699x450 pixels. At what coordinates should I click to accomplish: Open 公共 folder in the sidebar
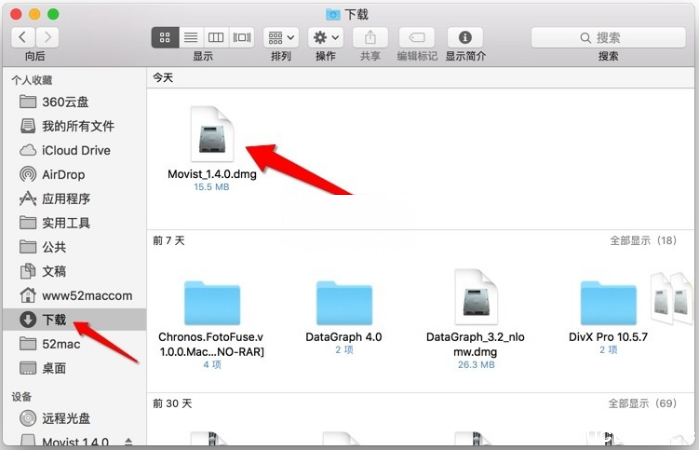point(74,247)
